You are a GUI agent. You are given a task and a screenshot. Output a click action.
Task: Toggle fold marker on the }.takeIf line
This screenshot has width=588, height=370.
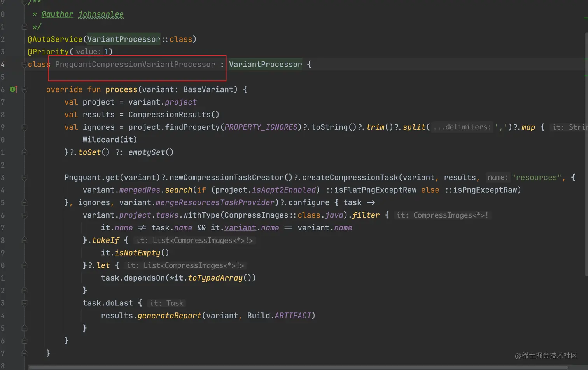(x=24, y=240)
